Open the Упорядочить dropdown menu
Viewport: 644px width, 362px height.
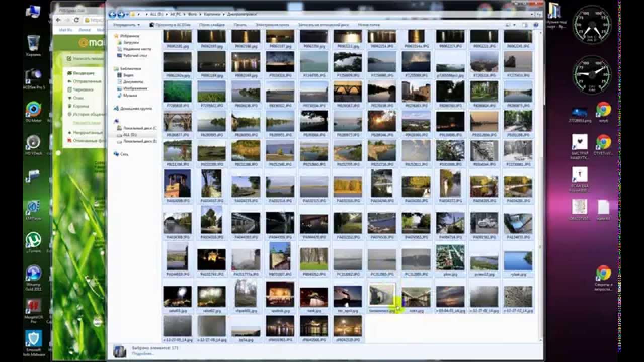click(126, 25)
